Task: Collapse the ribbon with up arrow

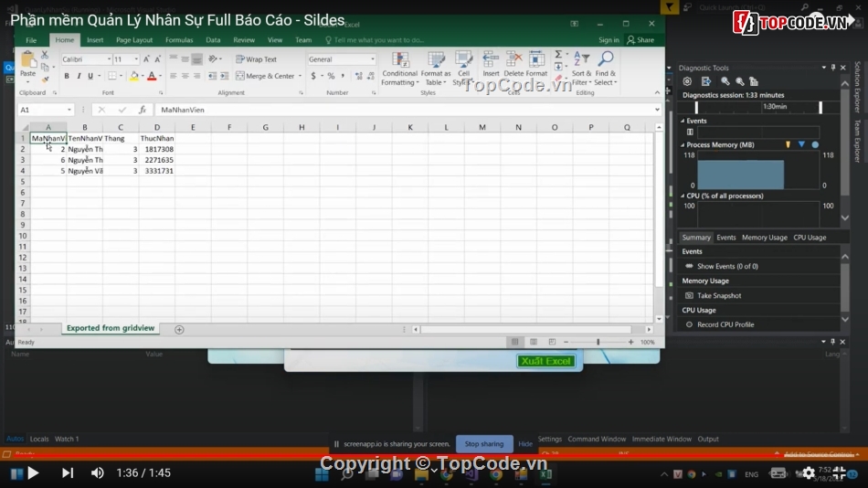Action: point(657,92)
